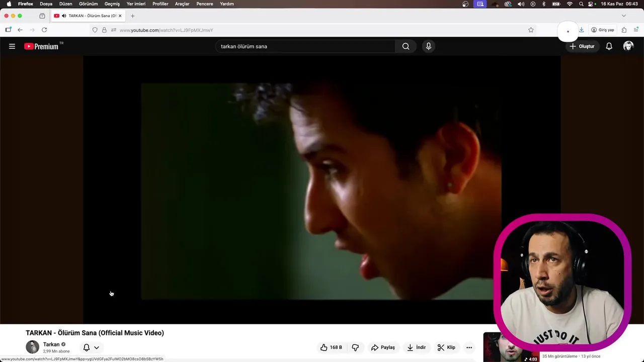The width and height of the screenshot is (644, 362).
Task: Open the subscription notification bell dropdown
Action: coord(91,347)
